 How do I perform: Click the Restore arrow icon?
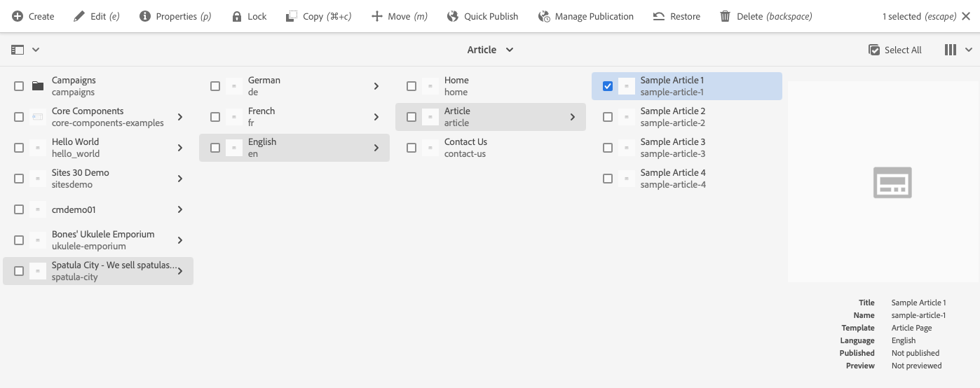(x=659, y=16)
